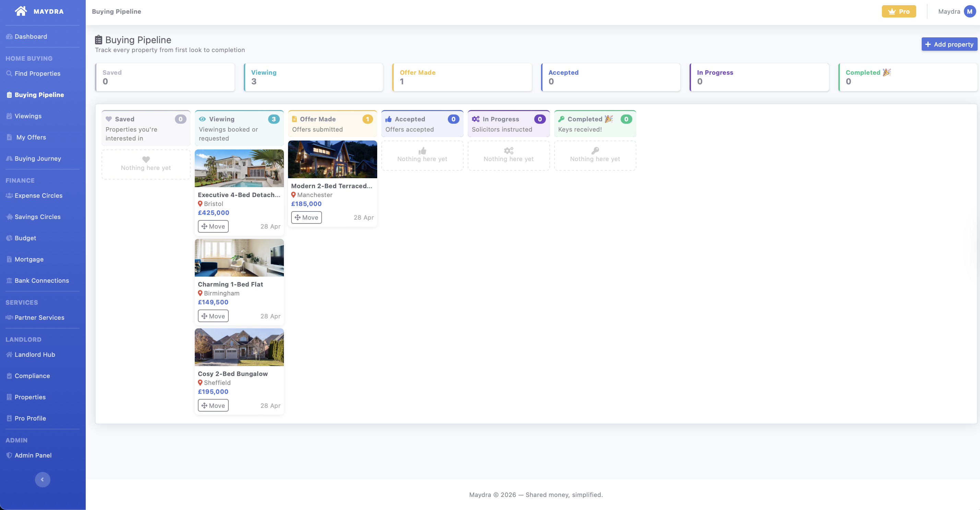
Task: Click the Find Properties magnifier icon
Action: point(9,73)
